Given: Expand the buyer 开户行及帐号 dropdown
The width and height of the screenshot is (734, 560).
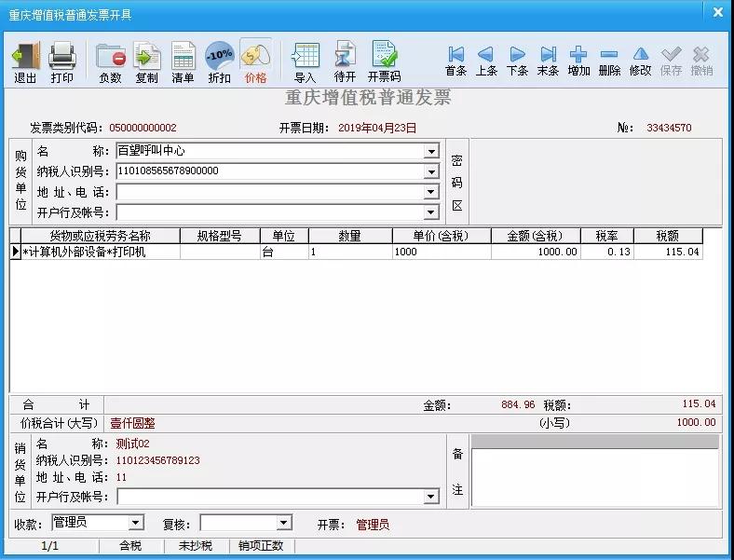Looking at the screenshot, I should coord(431,212).
